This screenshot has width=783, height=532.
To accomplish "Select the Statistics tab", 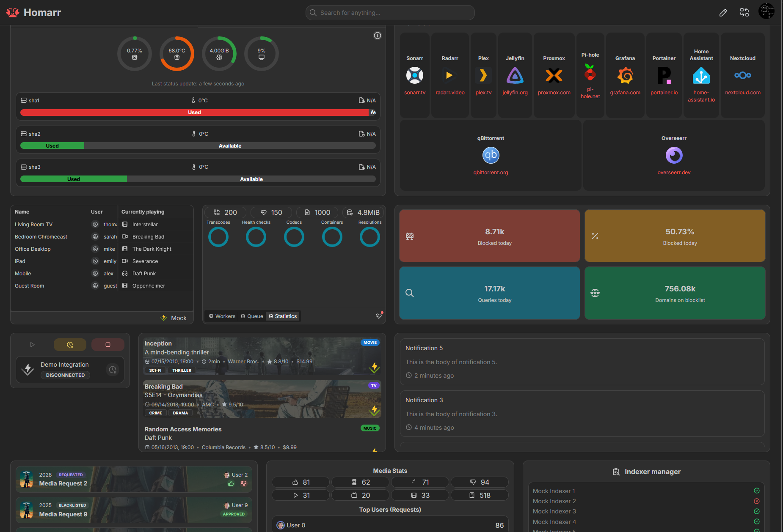I will 283,316.
